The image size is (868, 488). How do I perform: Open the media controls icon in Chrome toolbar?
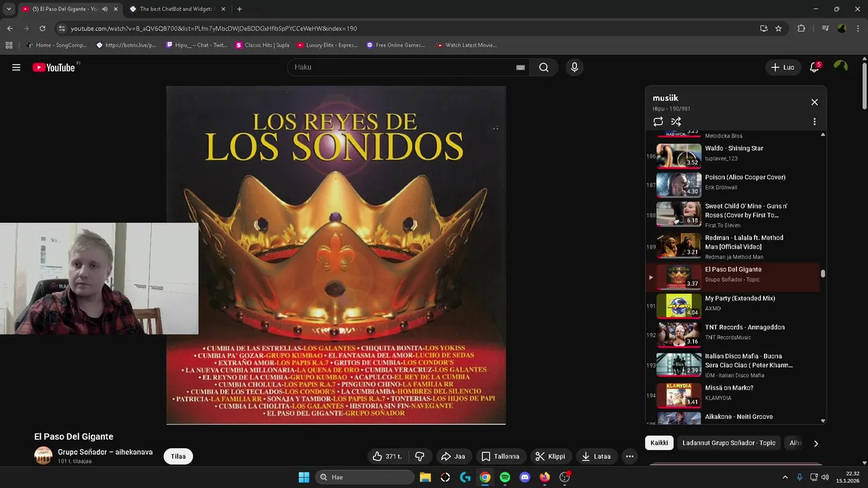(825, 28)
